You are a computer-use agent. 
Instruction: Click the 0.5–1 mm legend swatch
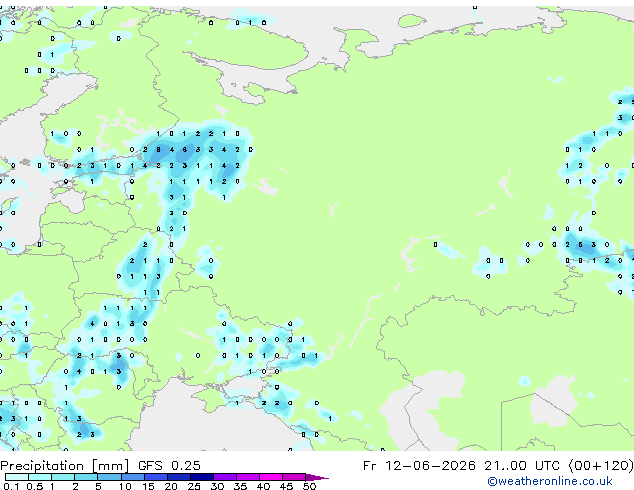coord(40,477)
